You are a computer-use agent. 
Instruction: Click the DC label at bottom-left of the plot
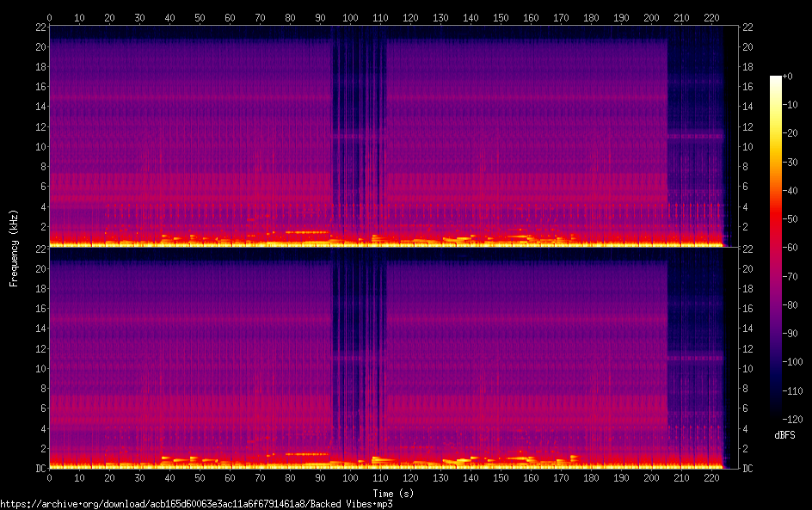click(38, 468)
